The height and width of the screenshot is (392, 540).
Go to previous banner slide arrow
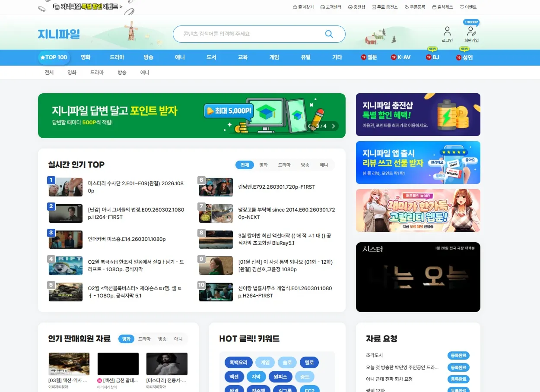click(x=310, y=126)
